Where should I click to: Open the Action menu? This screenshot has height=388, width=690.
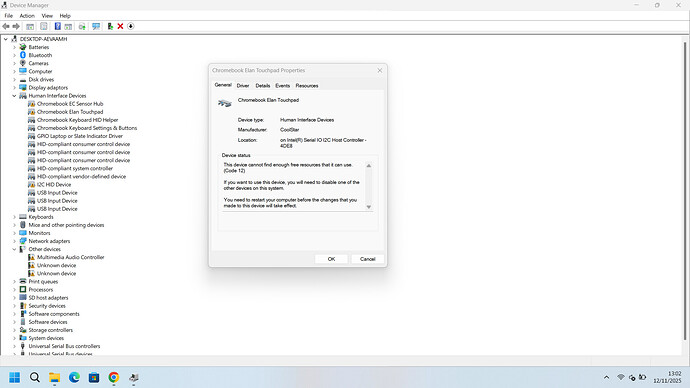[x=27, y=16]
